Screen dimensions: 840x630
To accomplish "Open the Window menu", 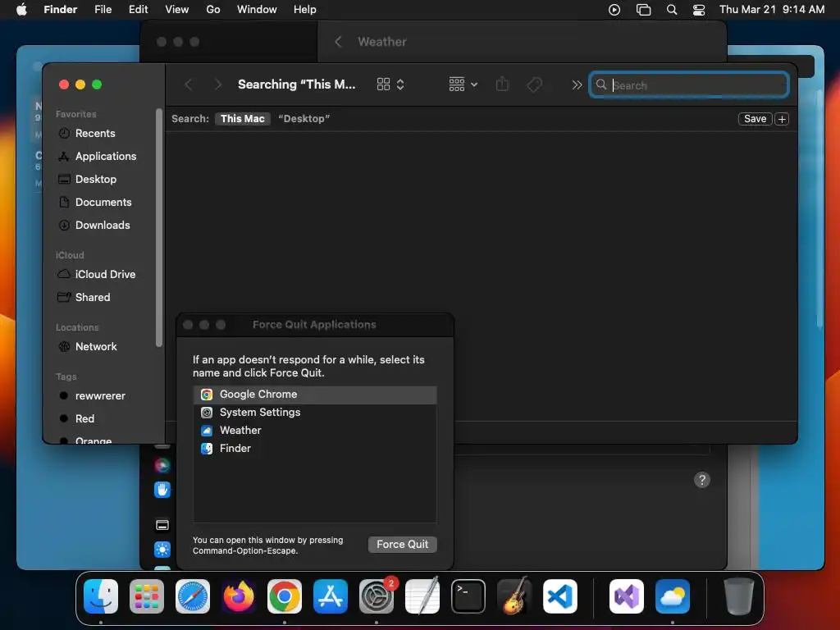I will (x=257, y=10).
